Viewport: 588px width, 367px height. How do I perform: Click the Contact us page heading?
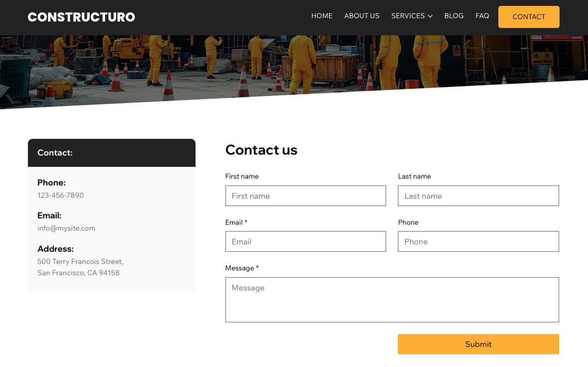tap(261, 150)
